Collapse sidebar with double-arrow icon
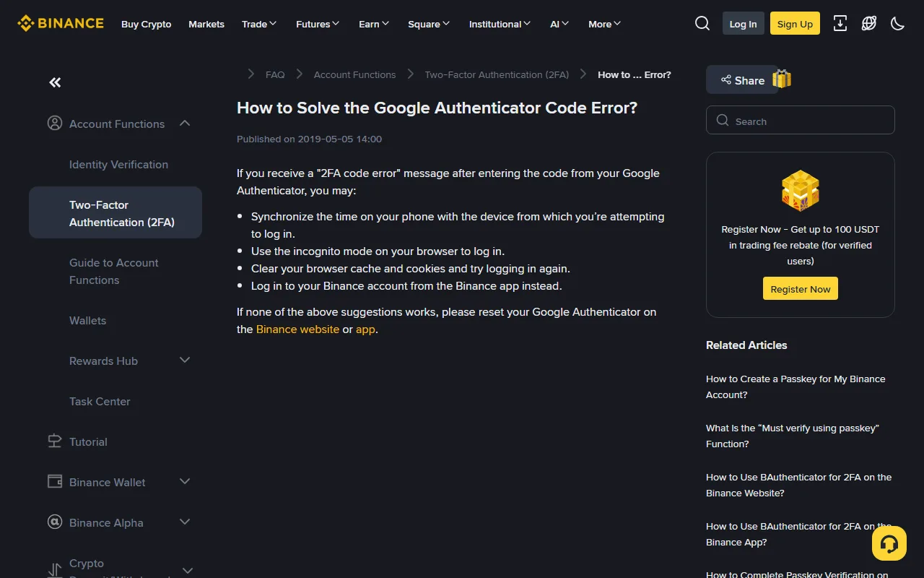The height and width of the screenshot is (578, 924). point(55,82)
